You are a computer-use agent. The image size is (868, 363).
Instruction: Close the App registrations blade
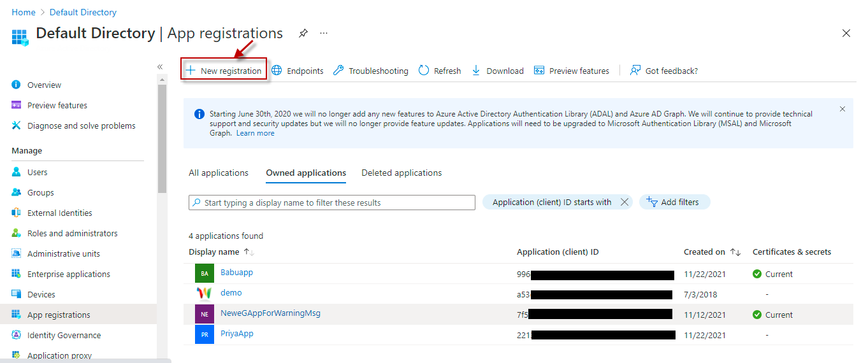[846, 33]
